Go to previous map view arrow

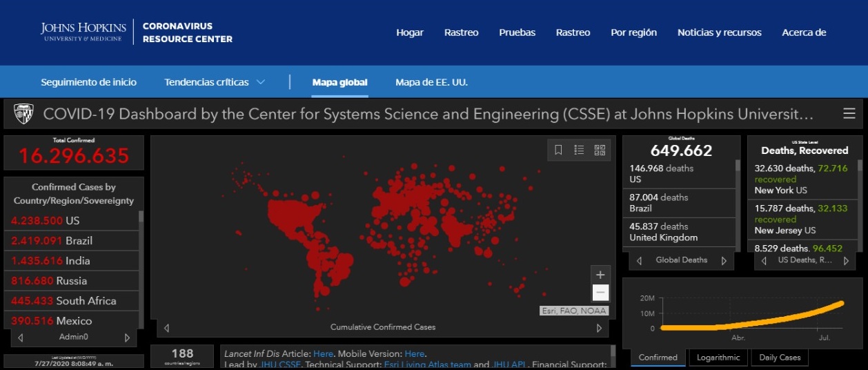(166, 328)
